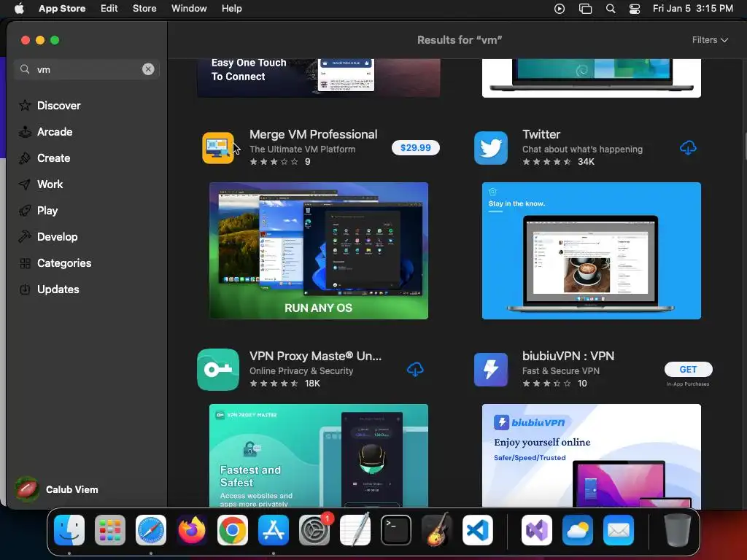Viewport: 747px width, 560px height.
Task: Open the Trash in the dock
Action: coord(678,530)
